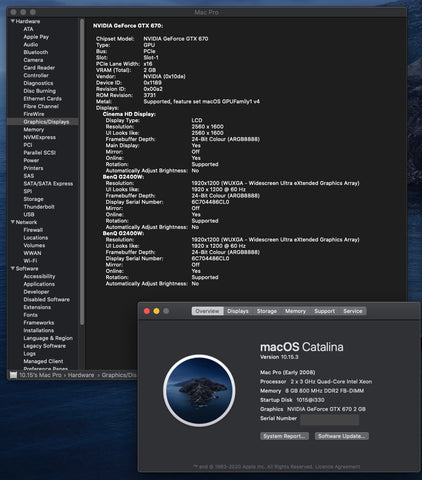Select Parallel SCSI entry
Screen dimensions: 422x480
click(x=39, y=152)
